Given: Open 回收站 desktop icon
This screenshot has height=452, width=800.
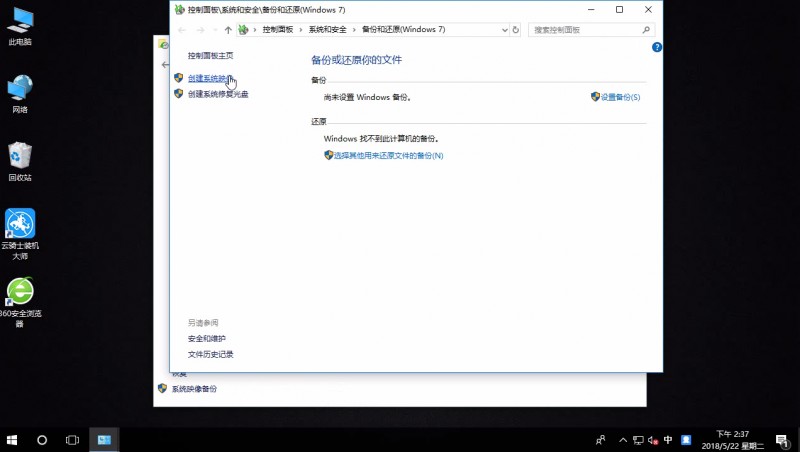Looking at the screenshot, I should coord(20,162).
